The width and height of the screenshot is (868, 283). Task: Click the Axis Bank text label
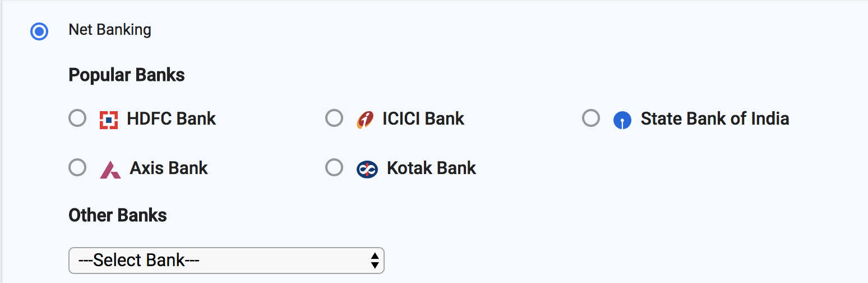pos(169,168)
